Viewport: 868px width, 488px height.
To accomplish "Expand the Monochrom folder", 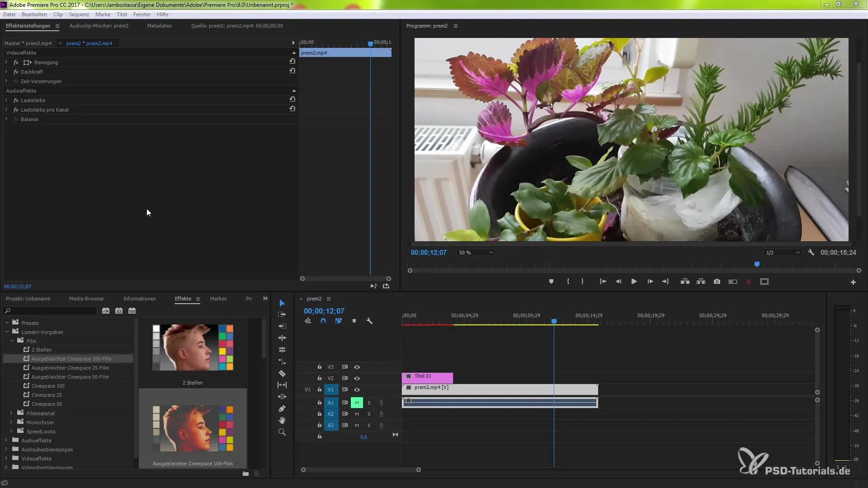I will 11,422.
